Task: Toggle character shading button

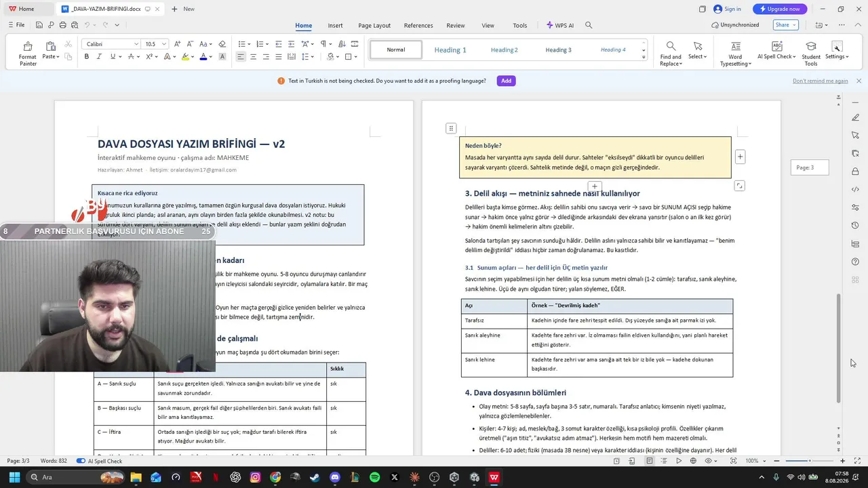Action: [222, 57]
